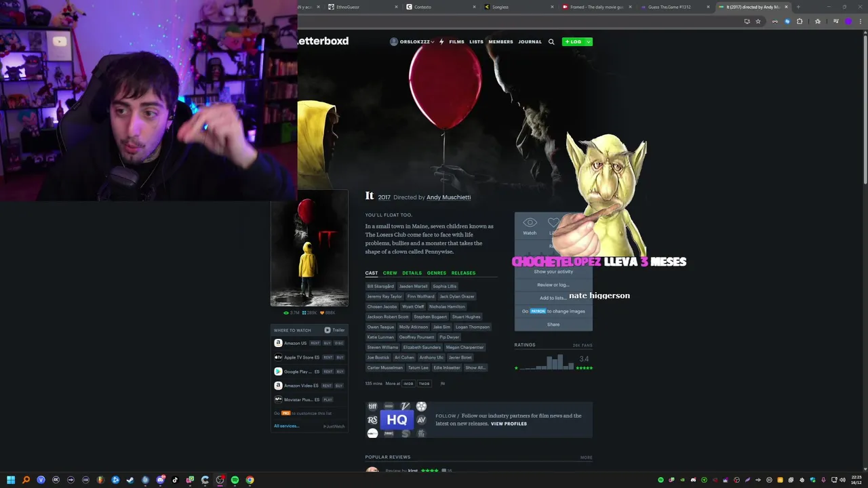Toggle the Watch eye icon
This screenshot has width=868, height=488.
click(x=530, y=223)
